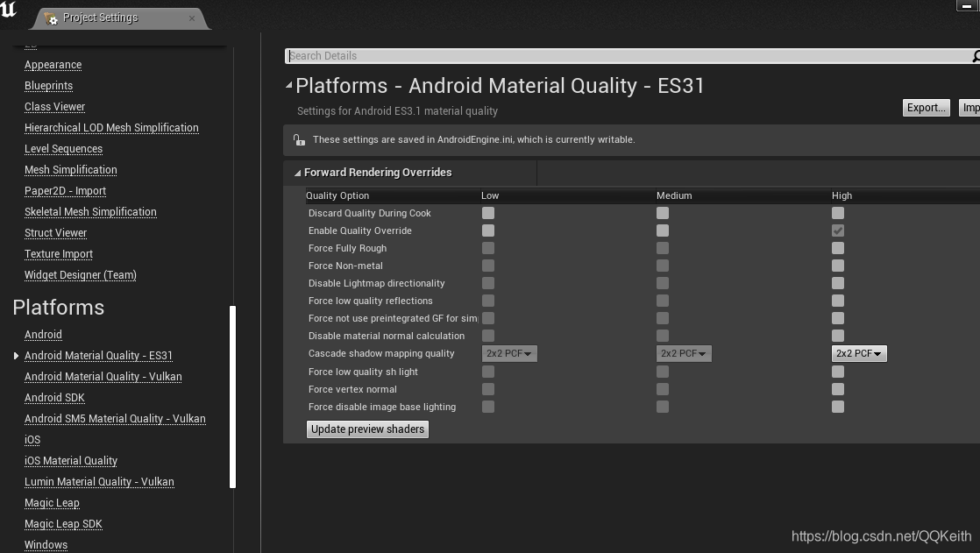Open Android SM5 Material Quality - Vulkan
The width and height of the screenshot is (980, 553).
click(115, 419)
